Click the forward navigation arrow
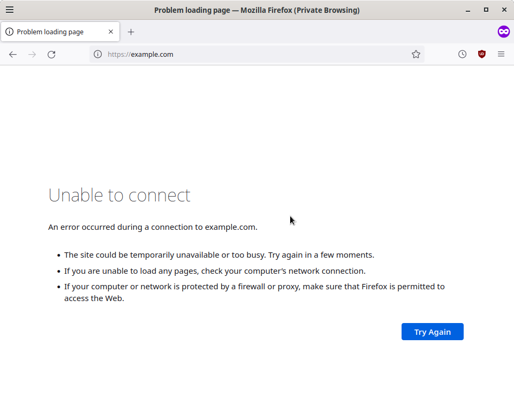 pos(32,54)
